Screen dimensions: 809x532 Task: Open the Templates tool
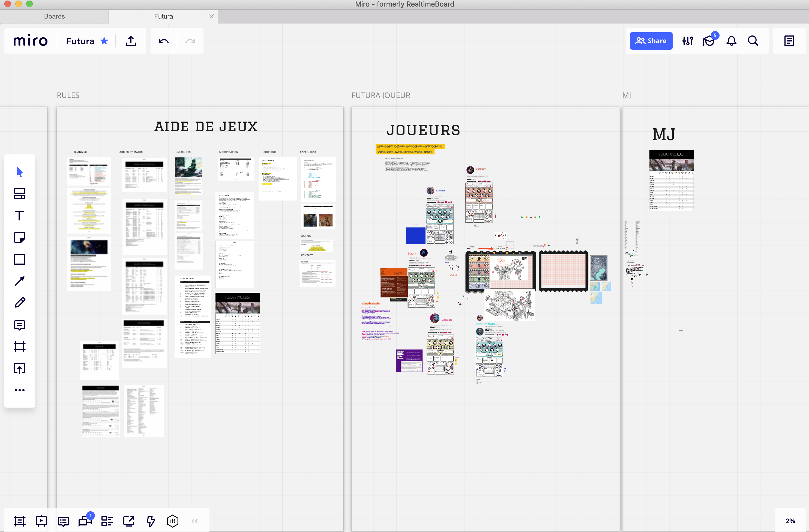tap(19, 194)
